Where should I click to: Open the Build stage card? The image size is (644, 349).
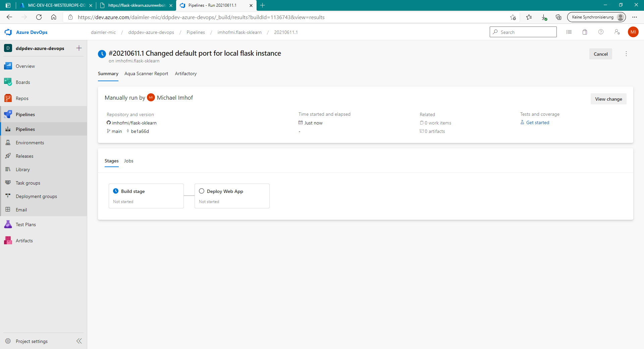point(146,196)
